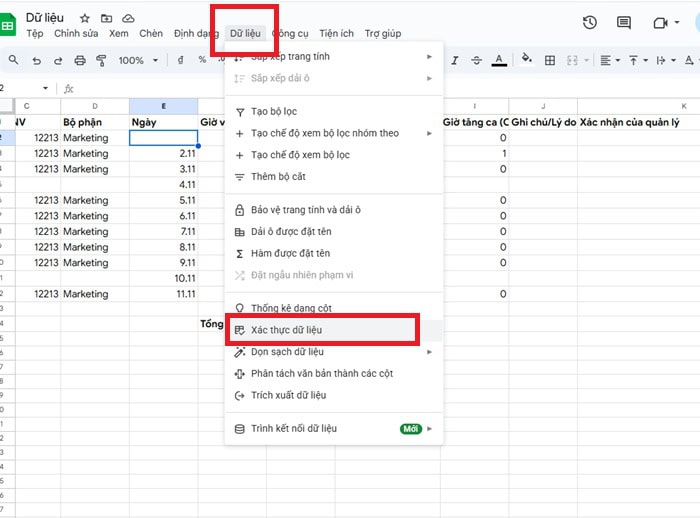Open the Tệp menu

coord(34,33)
